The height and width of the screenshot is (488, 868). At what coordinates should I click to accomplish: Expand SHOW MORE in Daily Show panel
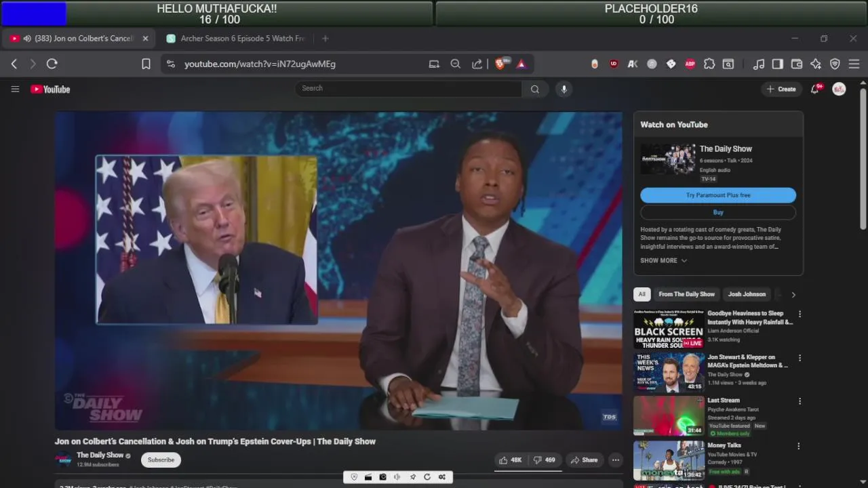[664, 261]
